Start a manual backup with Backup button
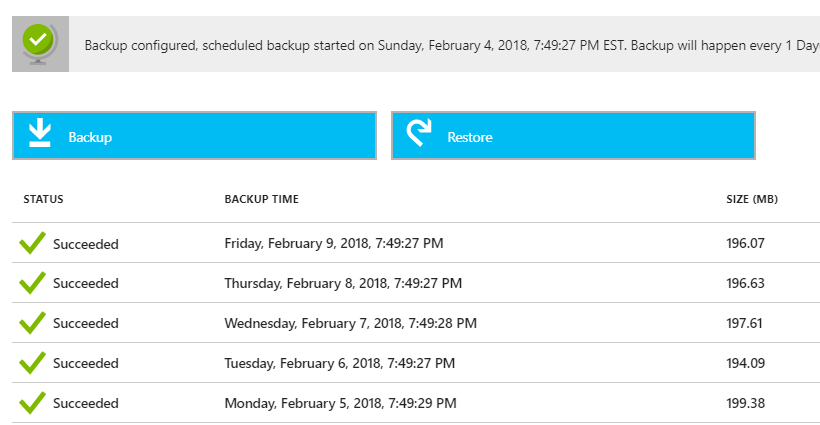The image size is (820, 425). coord(195,135)
